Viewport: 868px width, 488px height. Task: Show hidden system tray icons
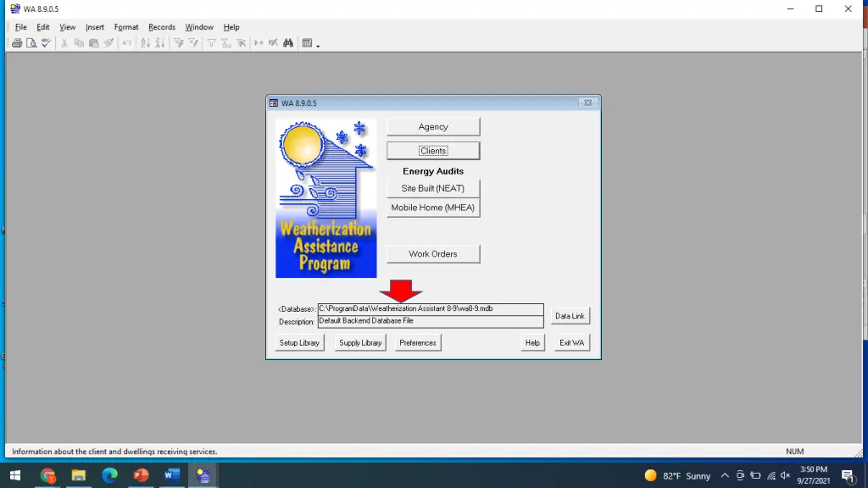tap(725, 475)
